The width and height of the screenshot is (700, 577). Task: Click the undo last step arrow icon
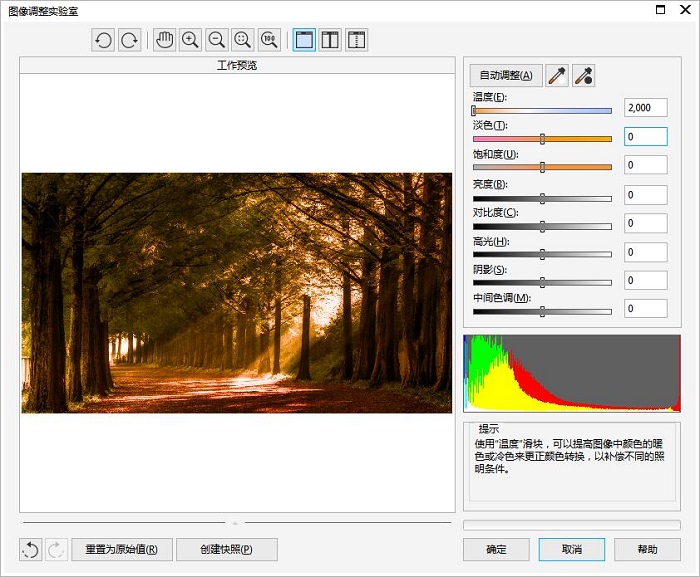pos(30,549)
